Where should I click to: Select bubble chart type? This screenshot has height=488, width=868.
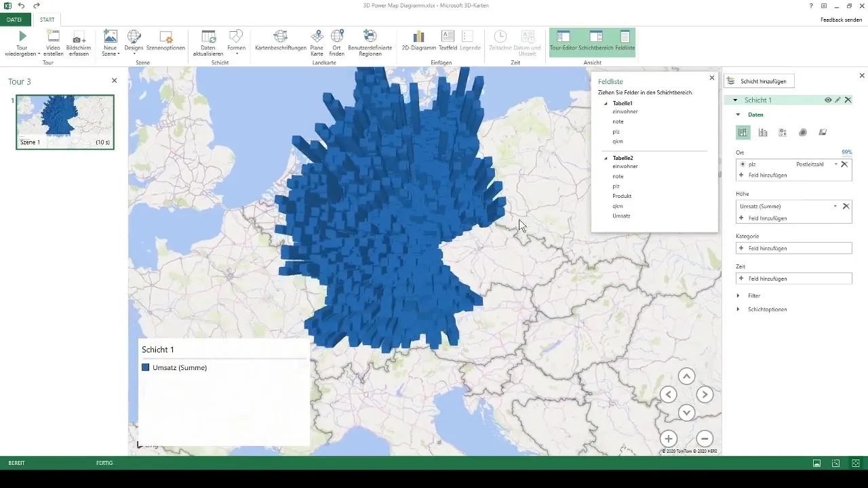[783, 133]
